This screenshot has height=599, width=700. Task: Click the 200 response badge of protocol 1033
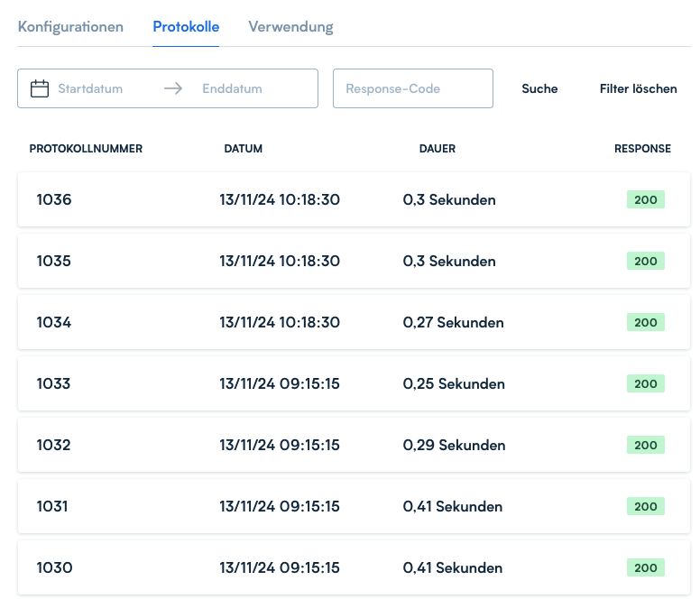point(645,383)
